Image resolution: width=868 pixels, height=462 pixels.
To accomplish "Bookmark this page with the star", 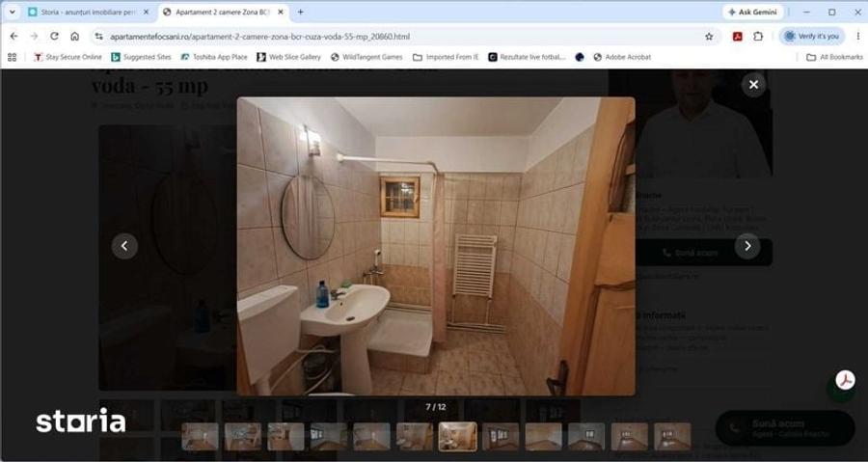I will [x=709, y=37].
